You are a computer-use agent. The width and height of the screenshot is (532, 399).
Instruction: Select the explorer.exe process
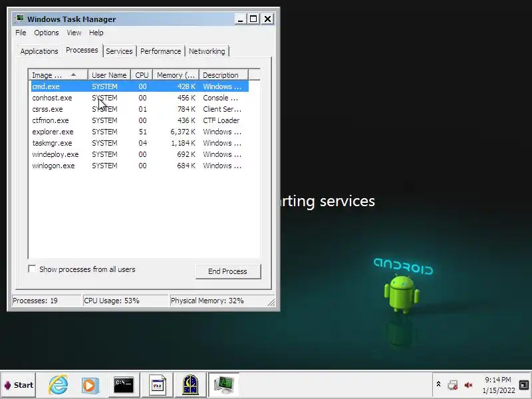click(x=140, y=132)
